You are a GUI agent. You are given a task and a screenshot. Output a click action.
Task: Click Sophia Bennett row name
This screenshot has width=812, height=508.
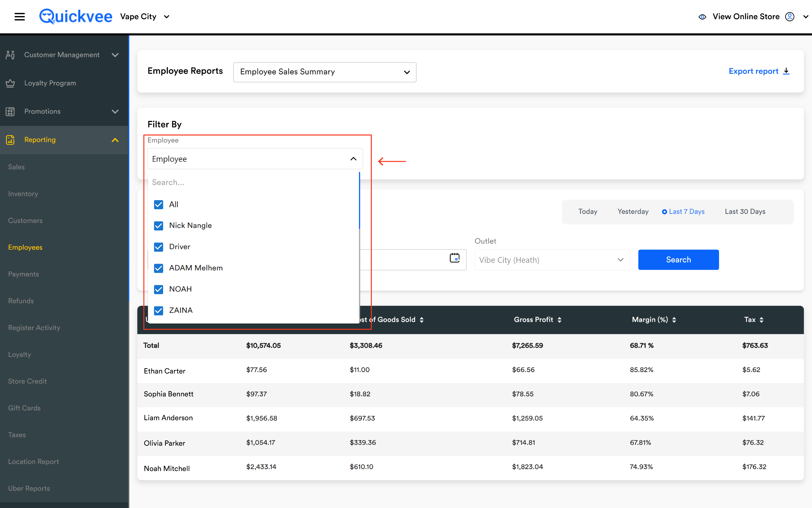coord(168,394)
